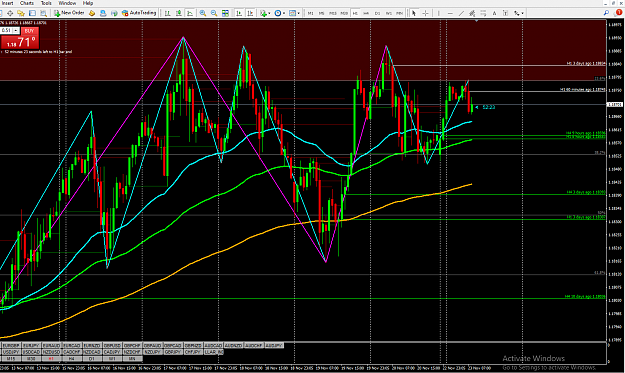Viewport: 625px width, 373px height.
Task: Switch to bar chart display
Action: pyautogui.click(x=167, y=13)
